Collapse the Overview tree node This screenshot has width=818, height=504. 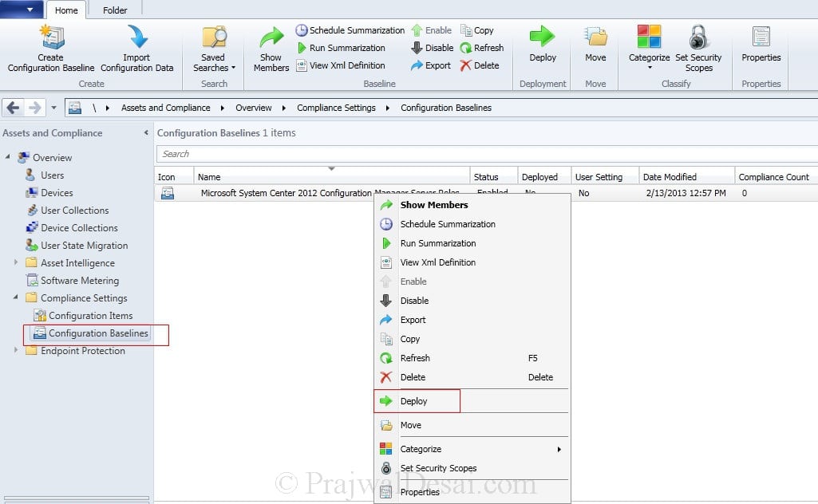pos(7,156)
